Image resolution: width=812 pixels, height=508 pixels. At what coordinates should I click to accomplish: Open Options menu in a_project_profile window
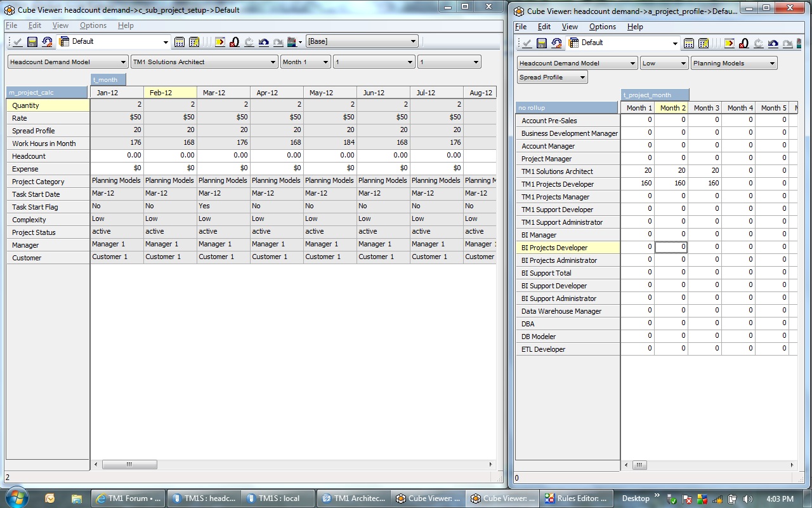click(x=603, y=27)
